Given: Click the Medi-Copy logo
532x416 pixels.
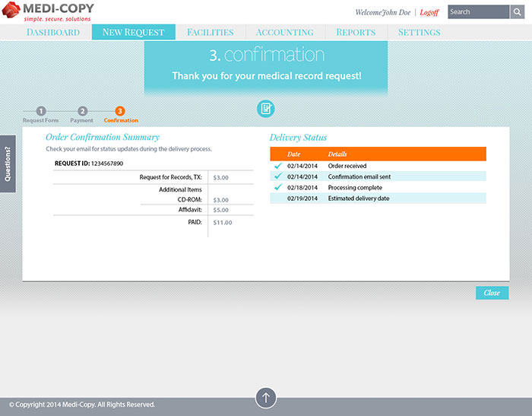Looking at the screenshot, I should [x=48, y=12].
